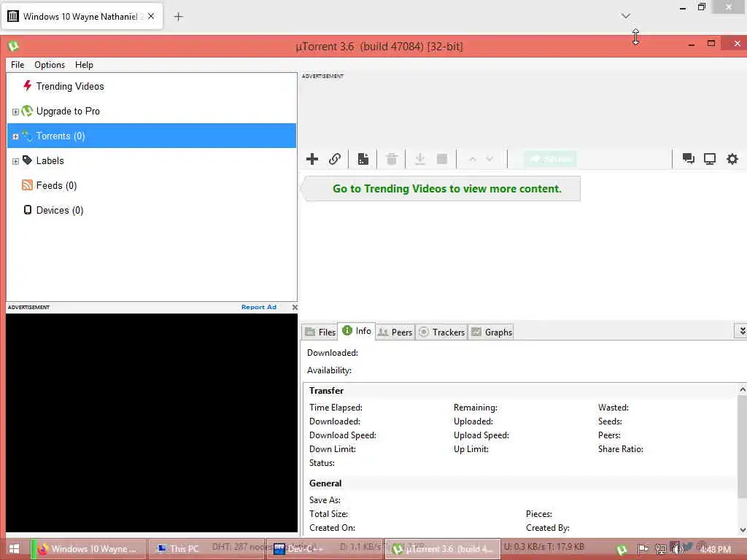Click the Devices phone icon
The height and width of the screenshot is (560, 747).
click(x=28, y=210)
